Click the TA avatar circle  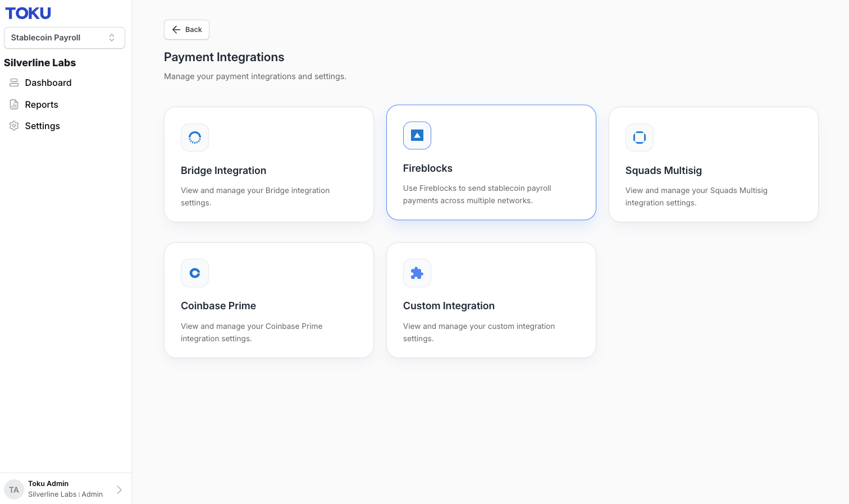pyautogui.click(x=14, y=489)
